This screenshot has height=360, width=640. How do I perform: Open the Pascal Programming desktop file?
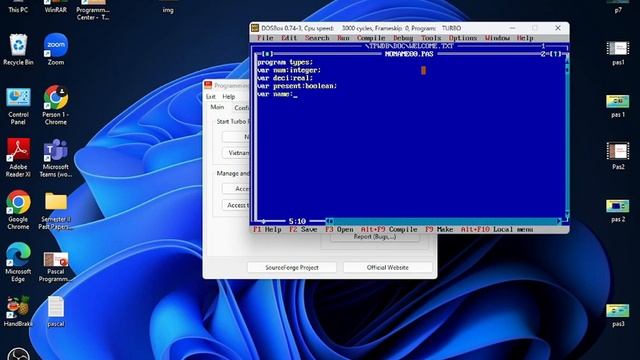pyautogui.click(x=56, y=266)
